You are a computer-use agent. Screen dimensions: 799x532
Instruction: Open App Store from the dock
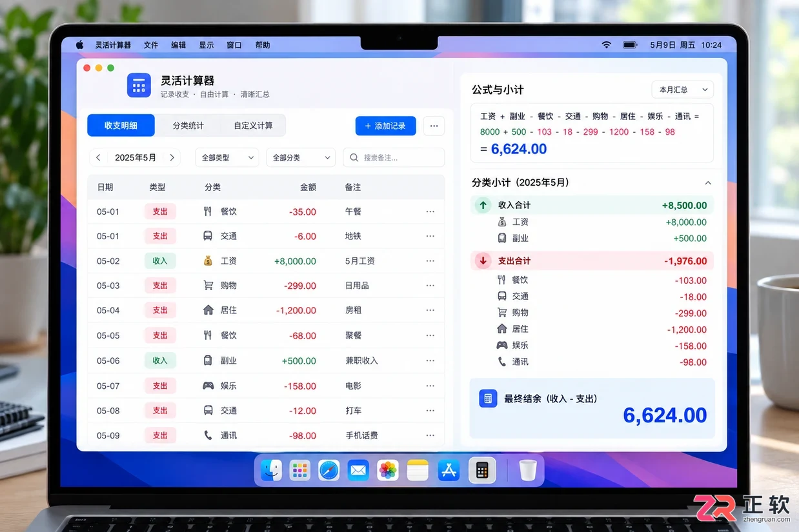(449, 471)
